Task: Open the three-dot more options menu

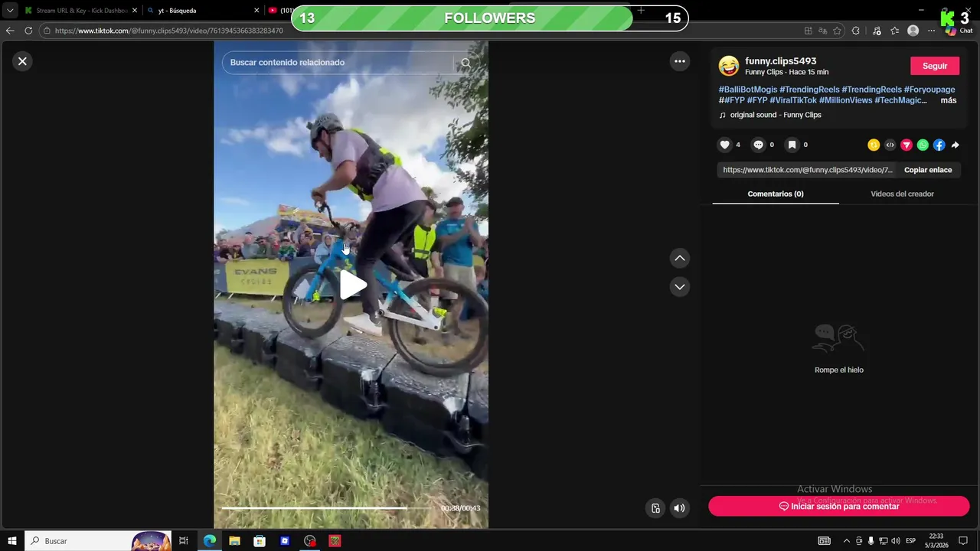Action: (680, 61)
